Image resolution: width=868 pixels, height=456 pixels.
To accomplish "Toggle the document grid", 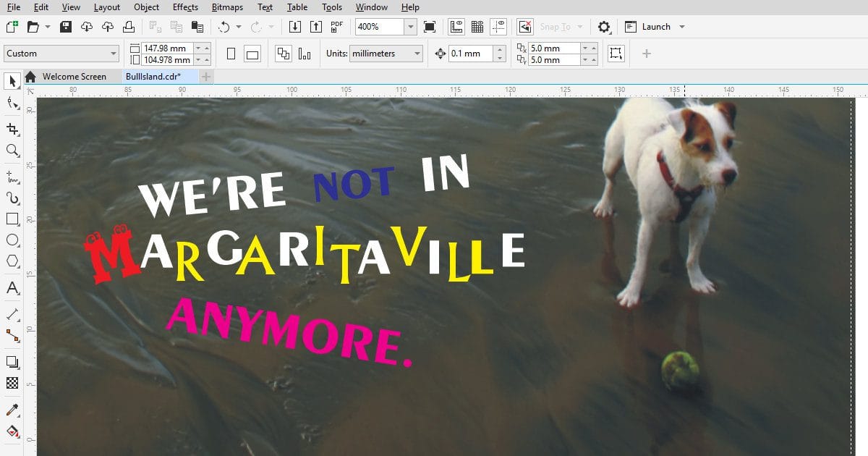I will click(477, 26).
